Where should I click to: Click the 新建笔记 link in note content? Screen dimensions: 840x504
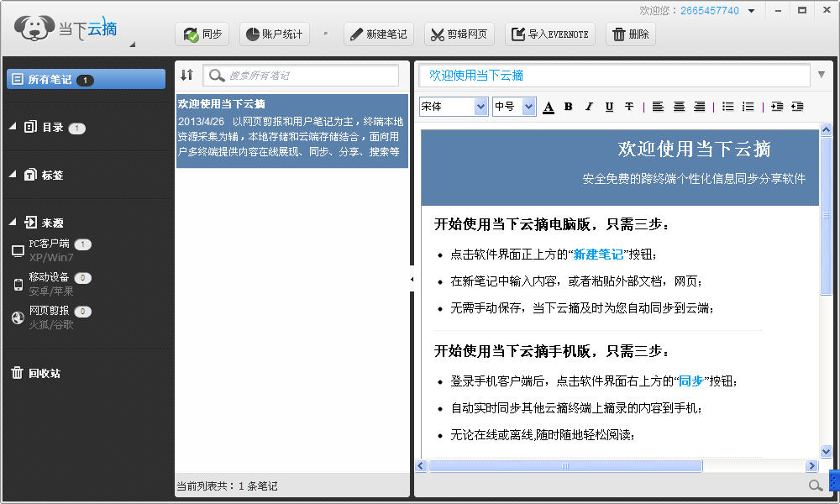[598, 254]
